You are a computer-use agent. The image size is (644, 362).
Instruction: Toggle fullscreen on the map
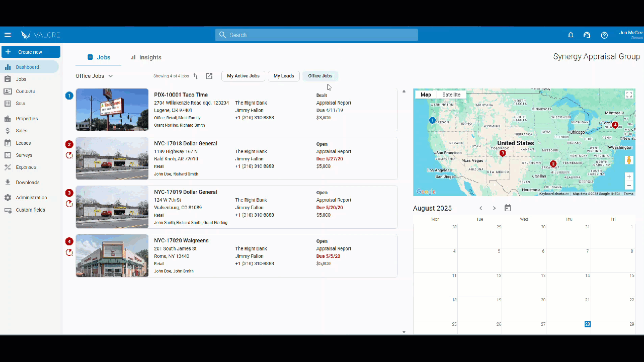628,95
